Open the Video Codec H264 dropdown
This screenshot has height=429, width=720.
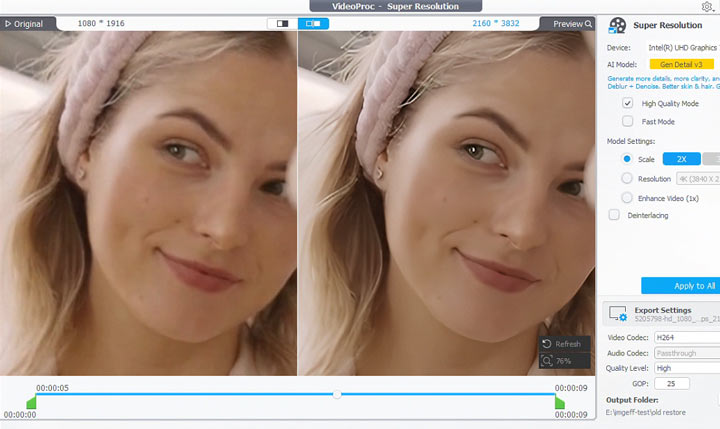(x=687, y=337)
